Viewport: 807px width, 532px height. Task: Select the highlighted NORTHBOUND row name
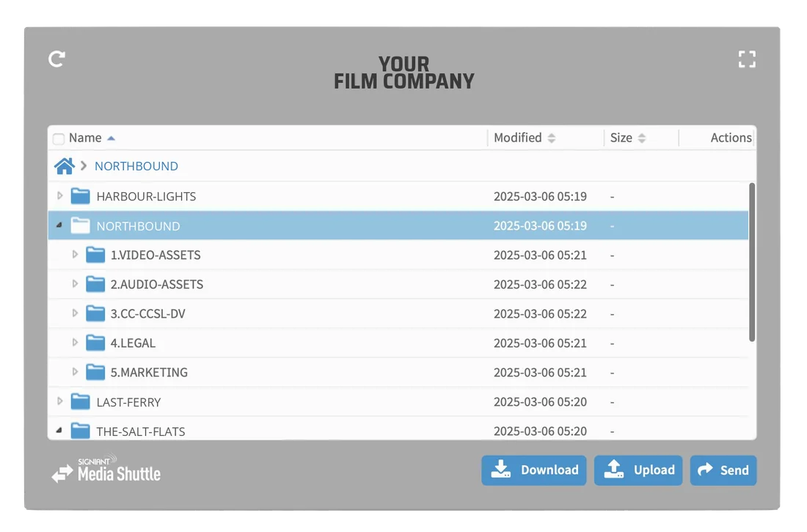tap(138, 226)
